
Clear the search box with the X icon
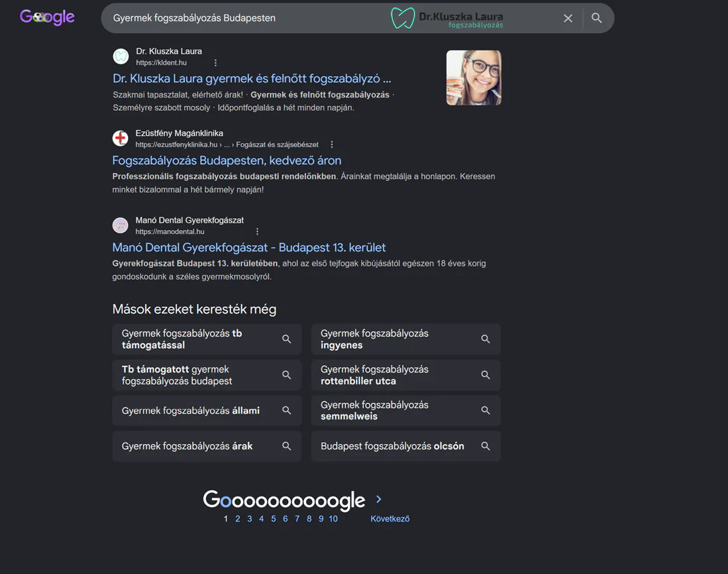[568, 18]
